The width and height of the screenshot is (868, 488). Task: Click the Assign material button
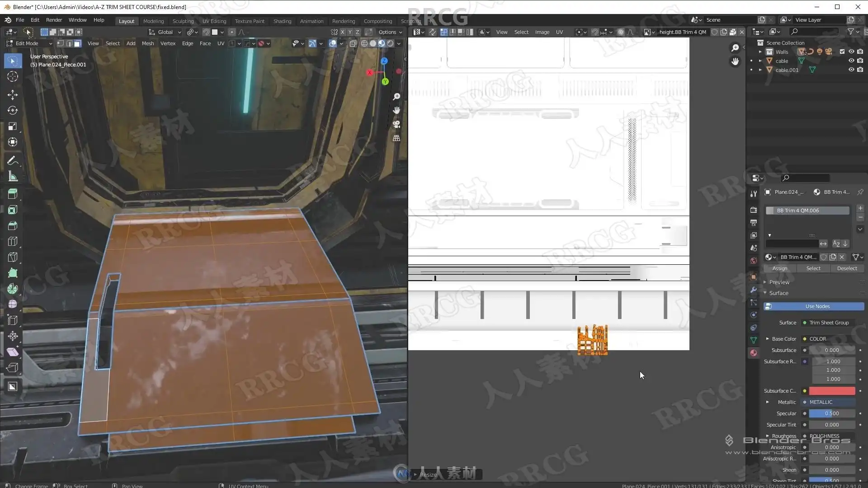(779, 268)
